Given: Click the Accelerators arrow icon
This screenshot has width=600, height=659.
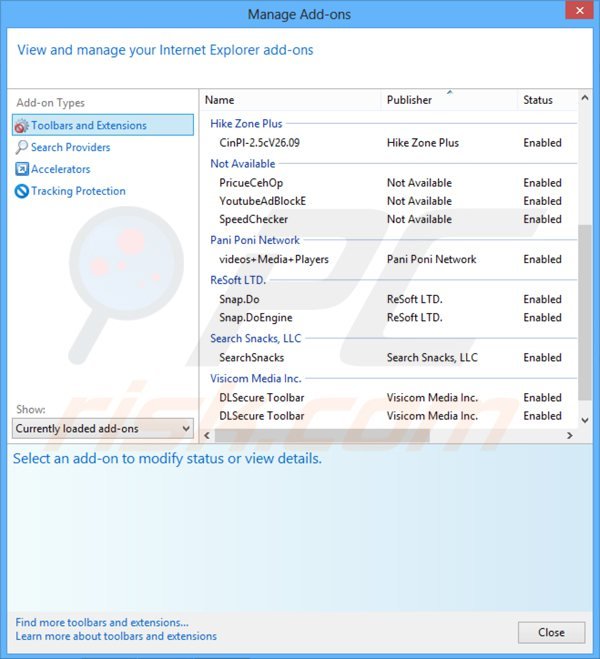Looking at the screenshot, I should tap(21, 170).
